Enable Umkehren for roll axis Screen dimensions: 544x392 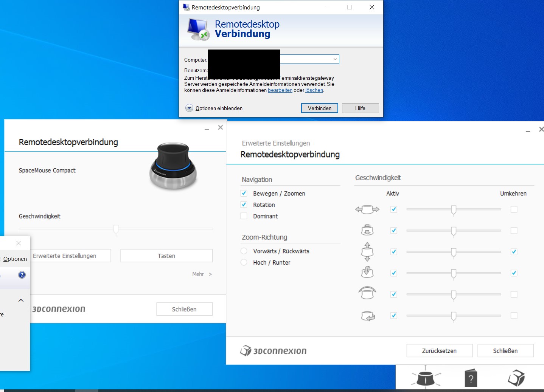514,294
